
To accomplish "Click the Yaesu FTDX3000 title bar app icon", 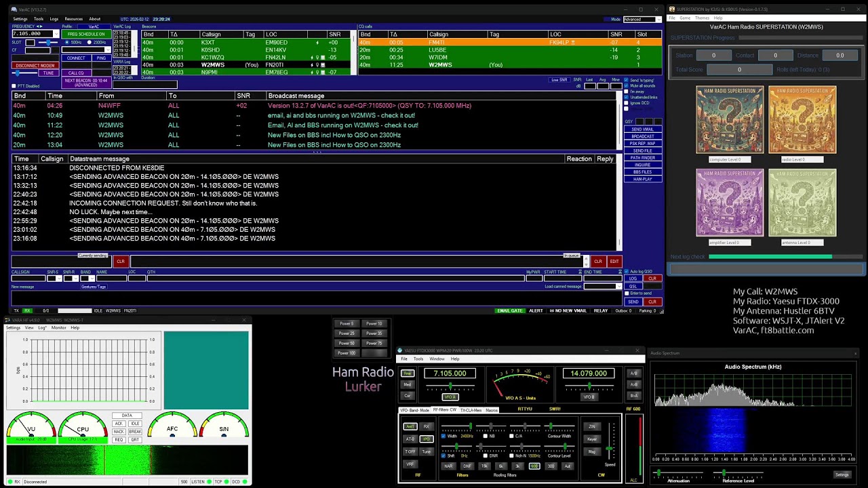I will coord(401,350).
